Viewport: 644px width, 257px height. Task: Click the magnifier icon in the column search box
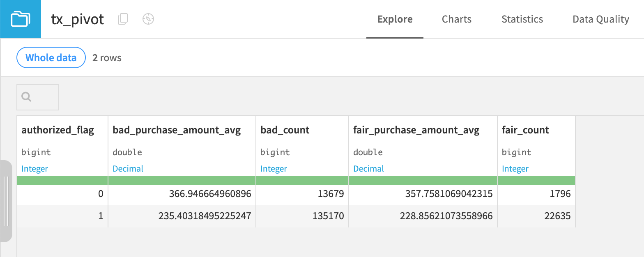click(27, 97)
